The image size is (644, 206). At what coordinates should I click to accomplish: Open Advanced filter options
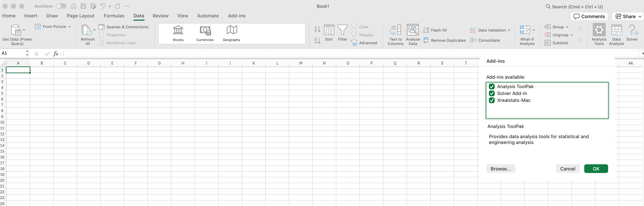pyautogui.click(x=364, y=43)
